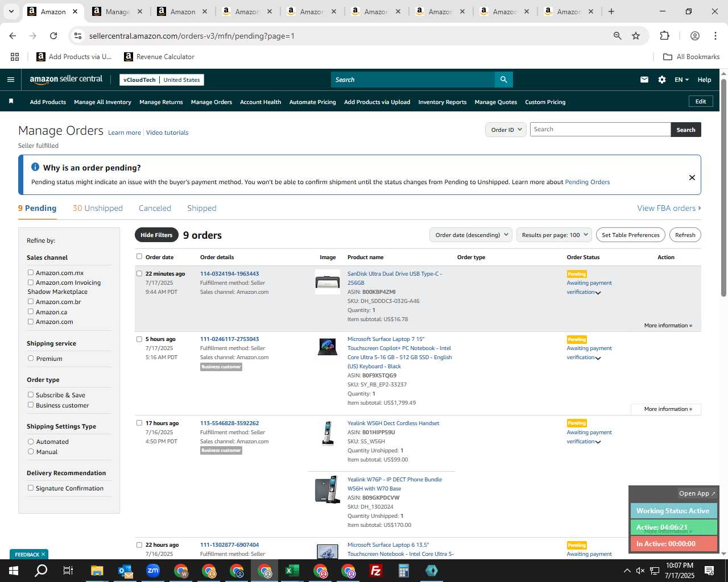728x582 pixels.
Task: Click the browser zoom magnifier icon
Action: 618,36
